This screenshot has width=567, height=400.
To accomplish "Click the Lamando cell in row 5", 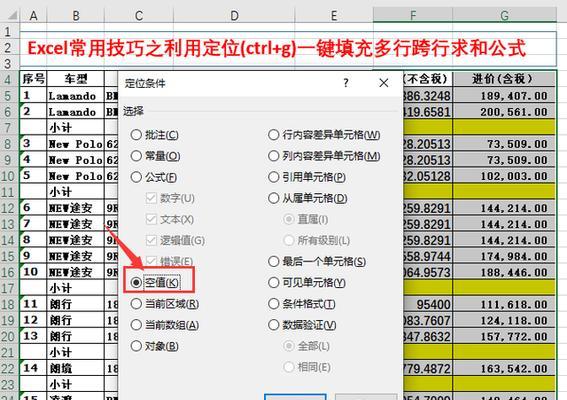I will coord(76,96).
